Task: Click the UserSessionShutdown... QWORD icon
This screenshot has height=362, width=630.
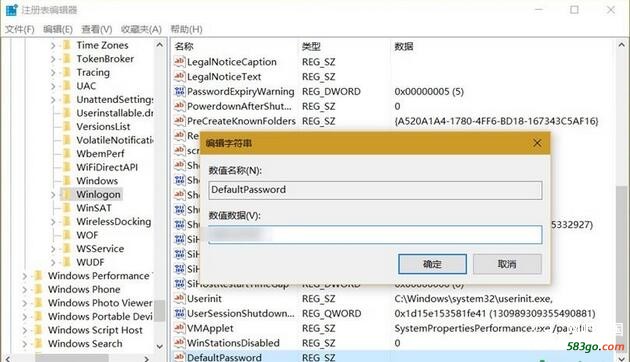Action: coord(179,313)
